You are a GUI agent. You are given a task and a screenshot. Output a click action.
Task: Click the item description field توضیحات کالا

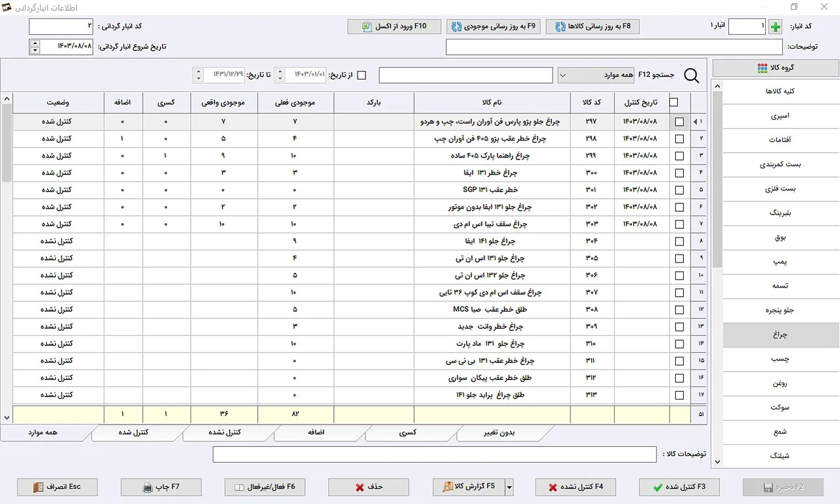pos(434,454)
